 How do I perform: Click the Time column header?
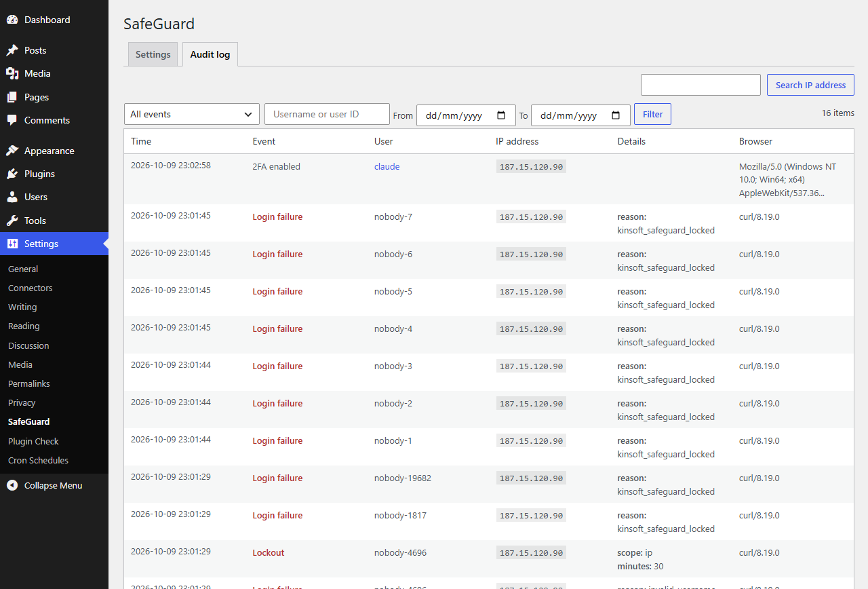[141, 141]
